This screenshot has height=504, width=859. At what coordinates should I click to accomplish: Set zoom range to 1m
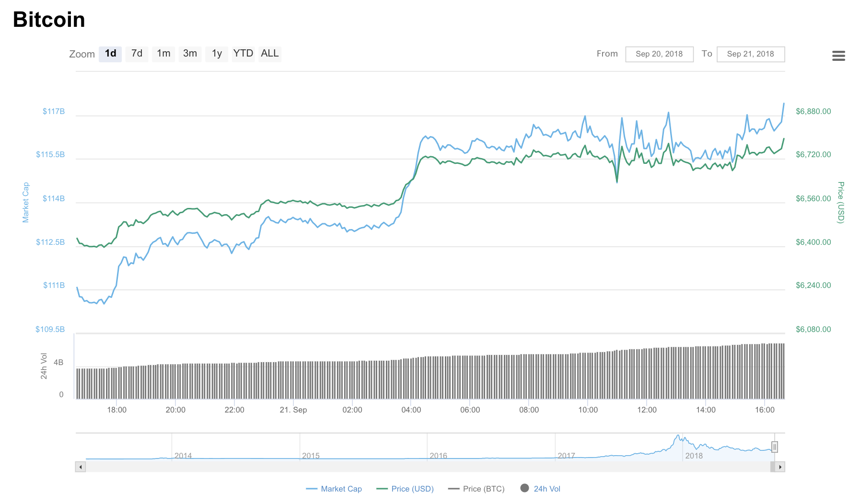[163, 54]
